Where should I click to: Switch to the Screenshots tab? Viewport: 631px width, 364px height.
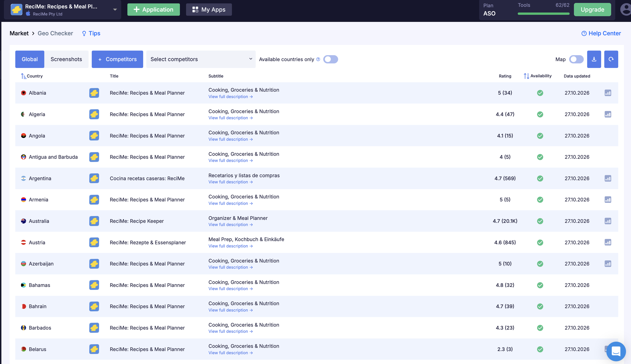[x=66, y=59]
